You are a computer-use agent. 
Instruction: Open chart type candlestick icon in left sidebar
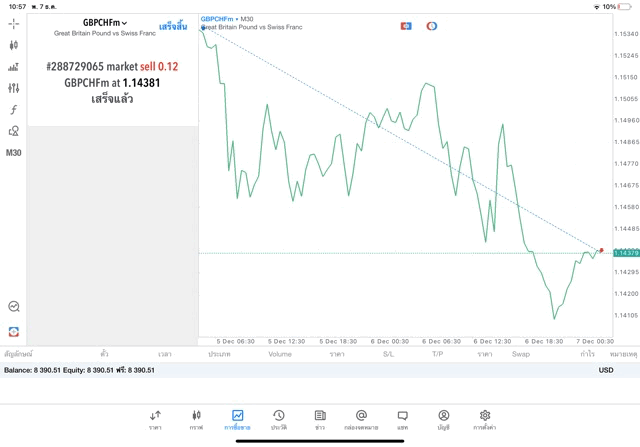click(13, 45)
